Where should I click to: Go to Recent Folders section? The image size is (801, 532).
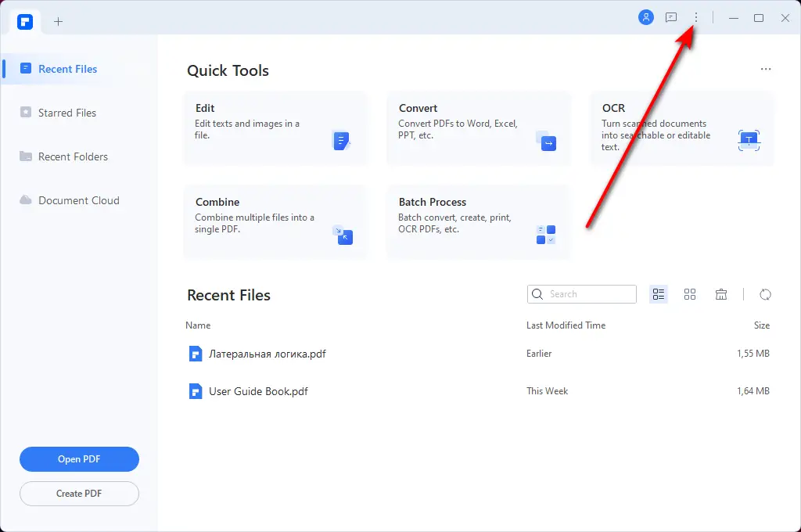(x=73, y=156)
